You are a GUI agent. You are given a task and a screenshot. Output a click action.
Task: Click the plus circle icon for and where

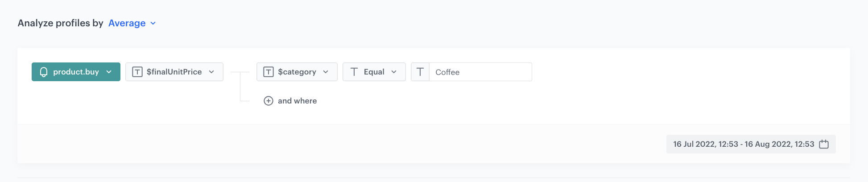pyautogui.click(x=269, y=101)
